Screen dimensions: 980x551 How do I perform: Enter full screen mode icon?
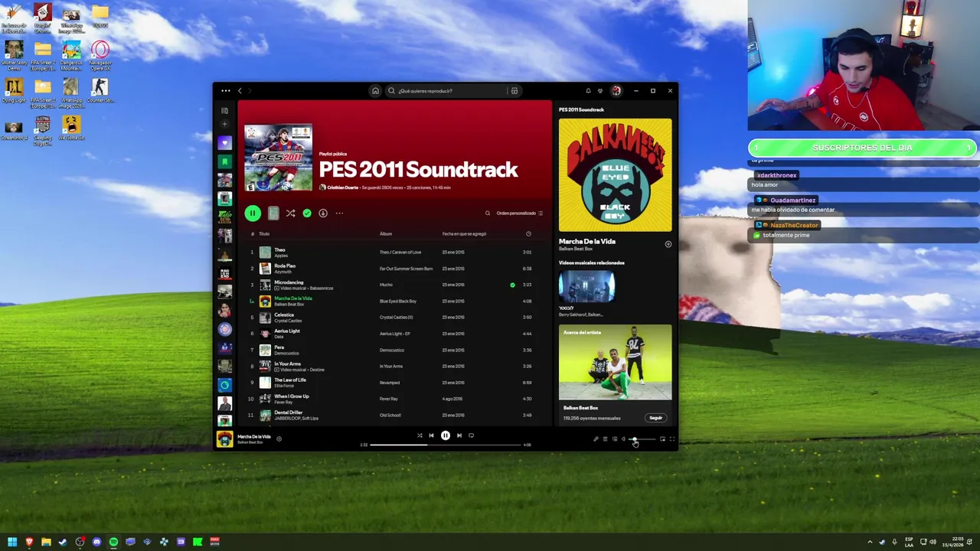coord(672,439)
